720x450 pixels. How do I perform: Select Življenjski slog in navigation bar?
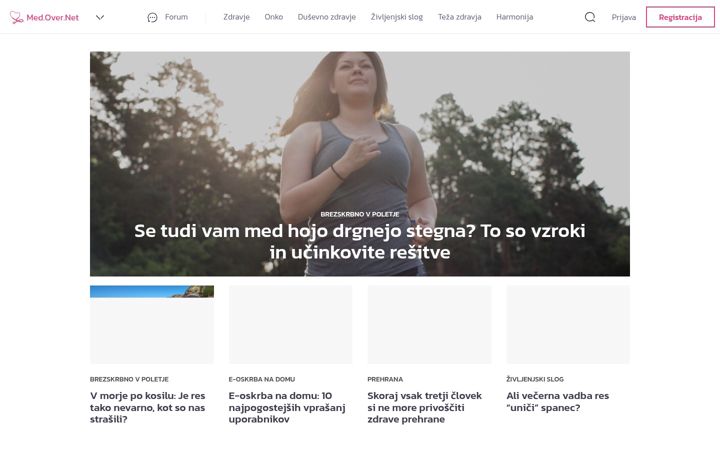[397, 17]
